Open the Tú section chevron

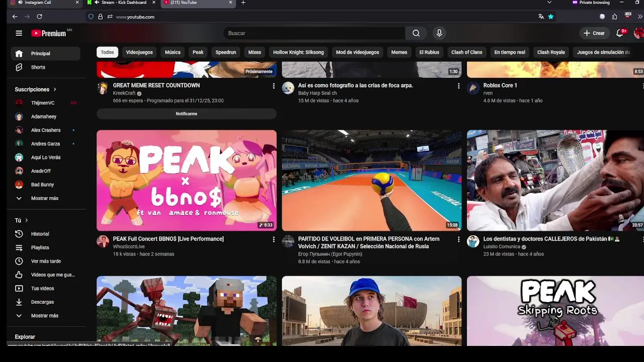click(27, 220)
